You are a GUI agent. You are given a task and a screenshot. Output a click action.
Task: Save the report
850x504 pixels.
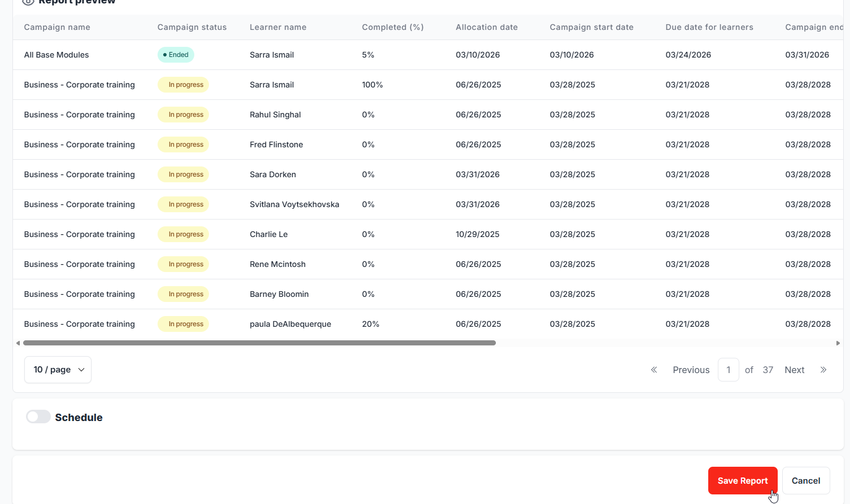[x=743, y=481]
